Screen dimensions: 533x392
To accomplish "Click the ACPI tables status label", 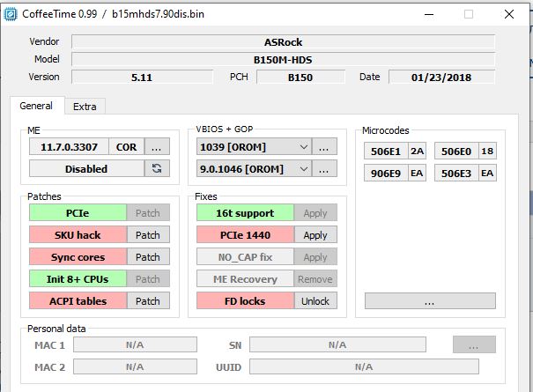I will tap(78, 301).
